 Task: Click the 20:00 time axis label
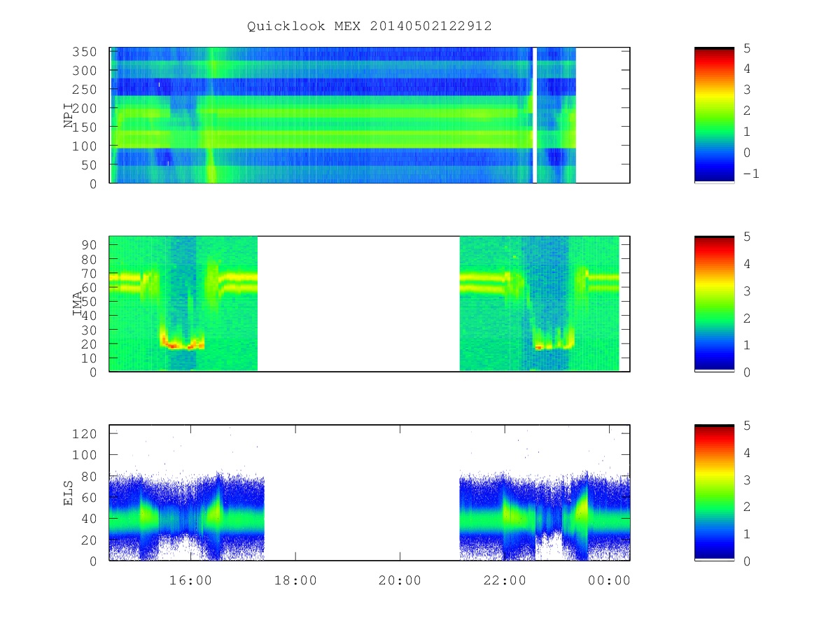pyautogui.click(x=400, y=580)
